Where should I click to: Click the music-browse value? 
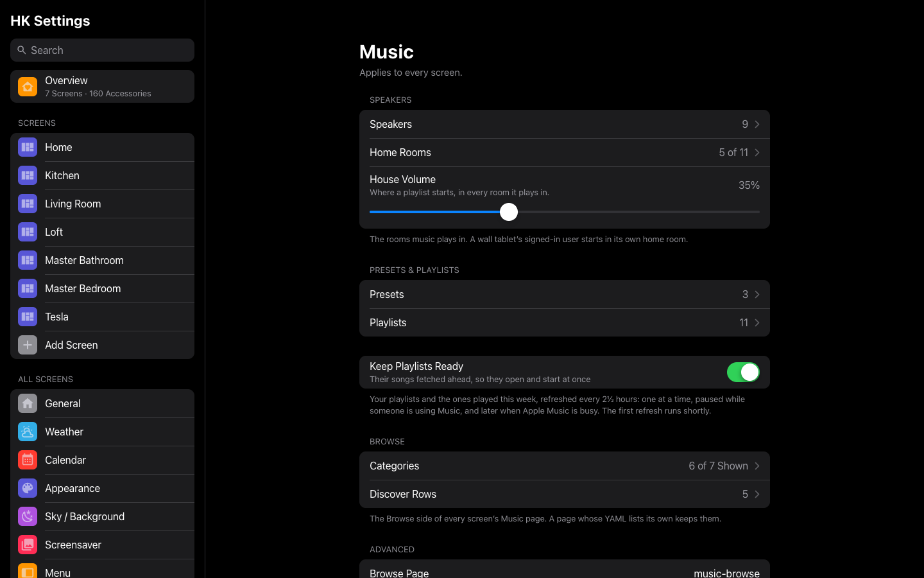point(726,573)
